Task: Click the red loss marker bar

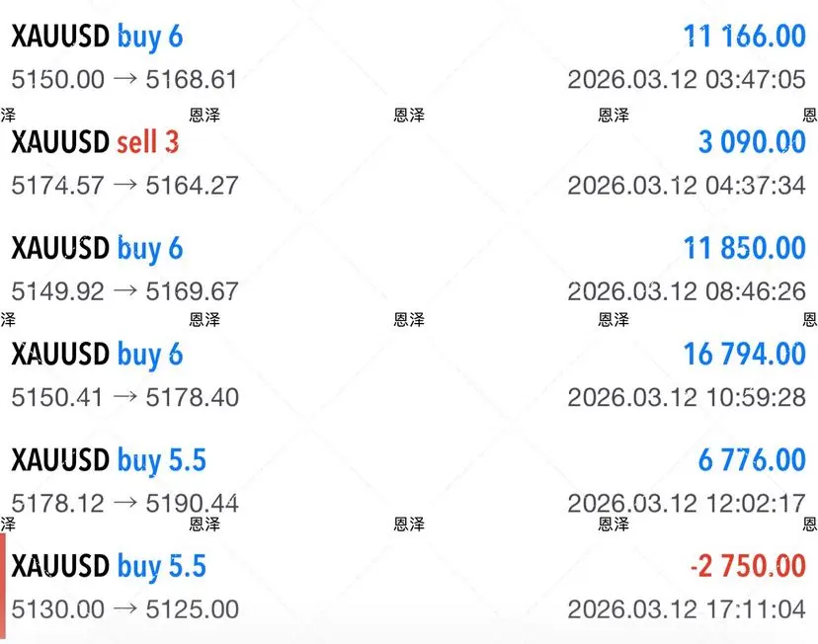Action: pos(3,583)
